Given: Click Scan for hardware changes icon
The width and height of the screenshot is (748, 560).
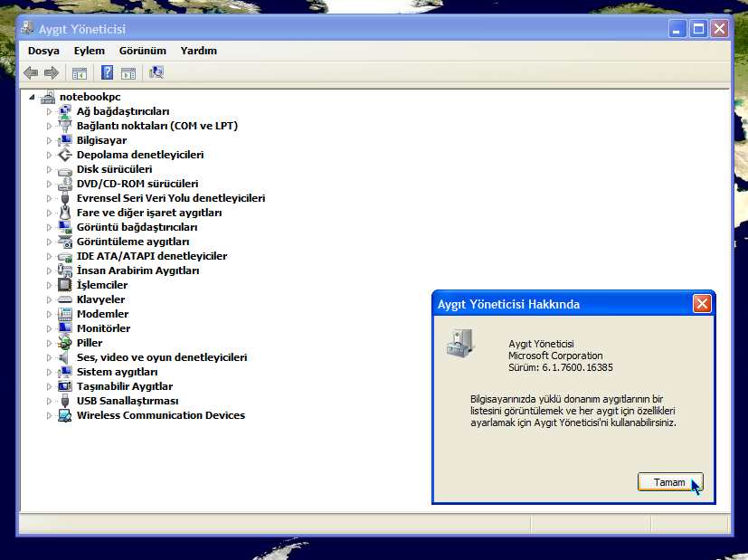Looking at the screenshot, I should pos(156,72).
